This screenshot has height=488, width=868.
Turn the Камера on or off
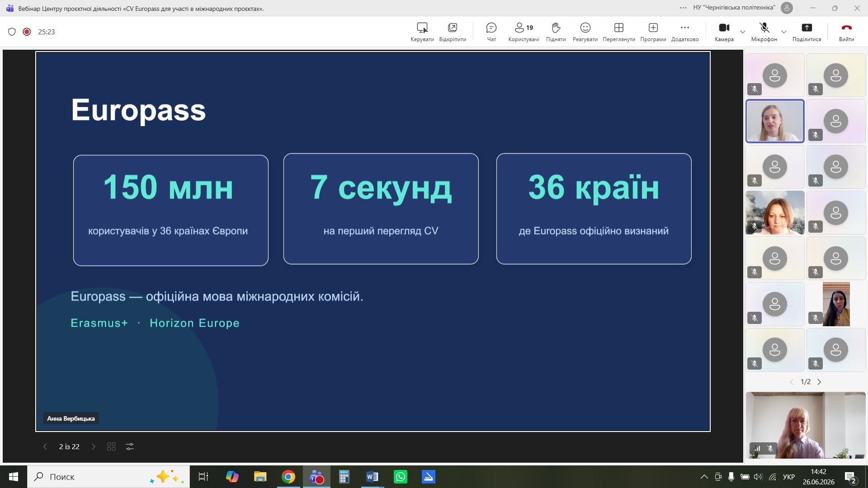pyautogui.click(x=724, y=32)
